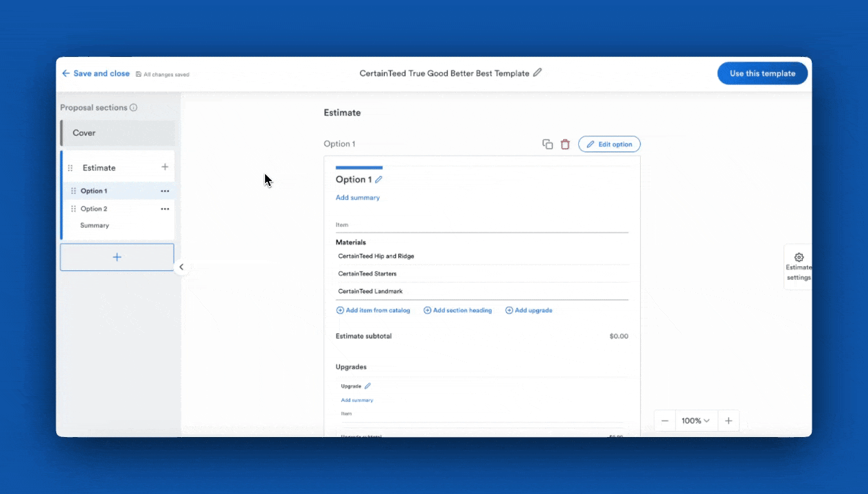Click the Estimate subtotal $0.00 value
The height and width of the screenshot is (494, 868).
[x=619, y=336]
